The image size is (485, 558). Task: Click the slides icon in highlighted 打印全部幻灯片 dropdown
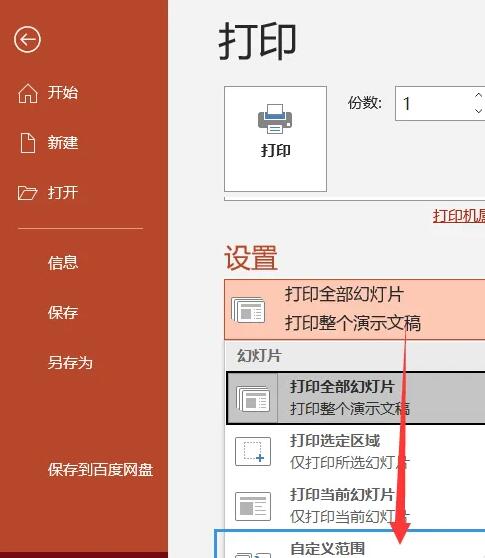(x=248, y=310)
